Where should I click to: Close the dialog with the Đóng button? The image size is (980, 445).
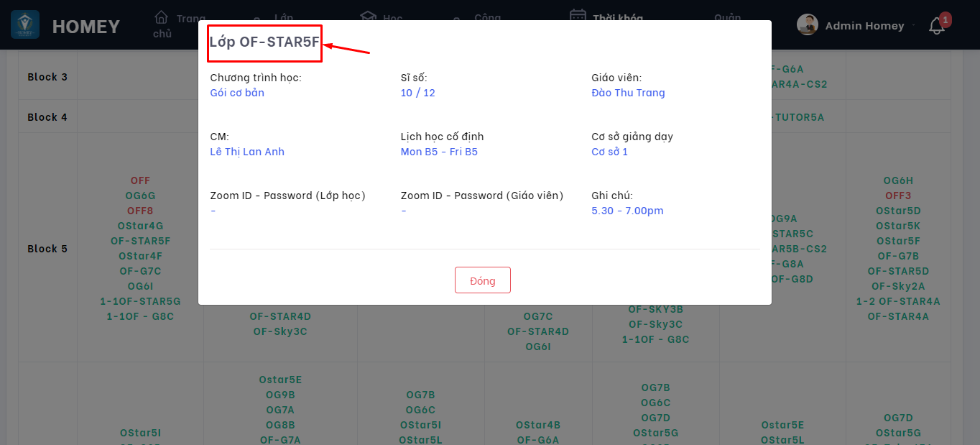click(x=482, y=280)
